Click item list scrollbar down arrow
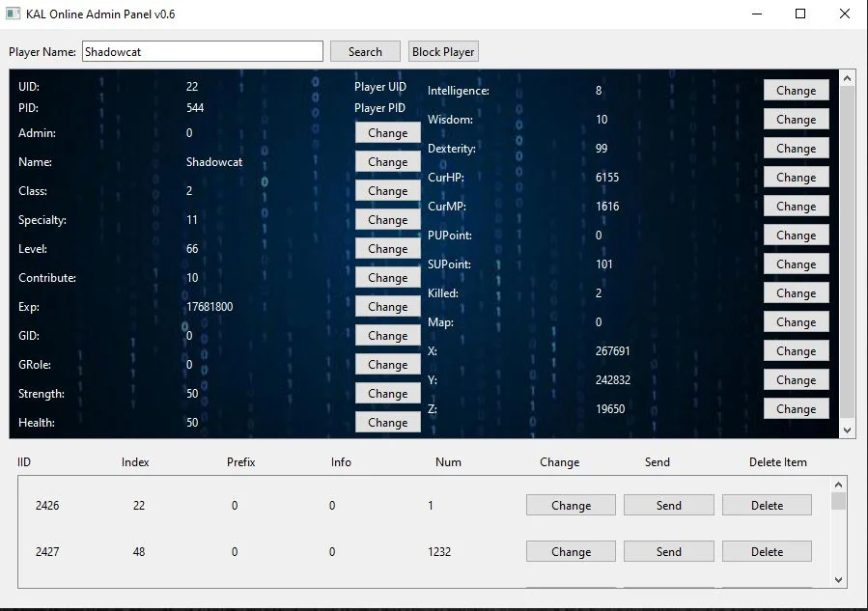Screen dimensions: 868x611 tap(839, 580)
